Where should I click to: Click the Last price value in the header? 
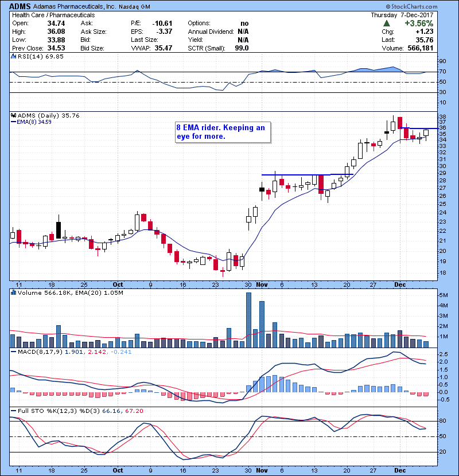[x=425, y=40]
